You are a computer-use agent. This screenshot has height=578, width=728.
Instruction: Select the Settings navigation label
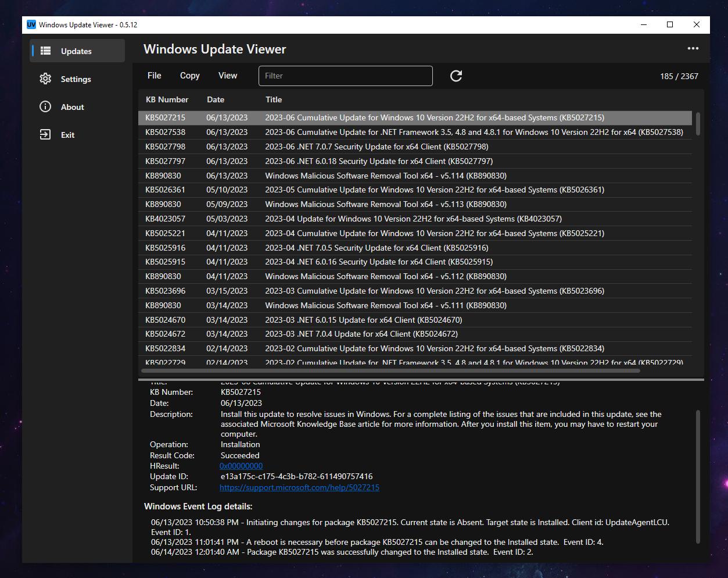point(76,79)
